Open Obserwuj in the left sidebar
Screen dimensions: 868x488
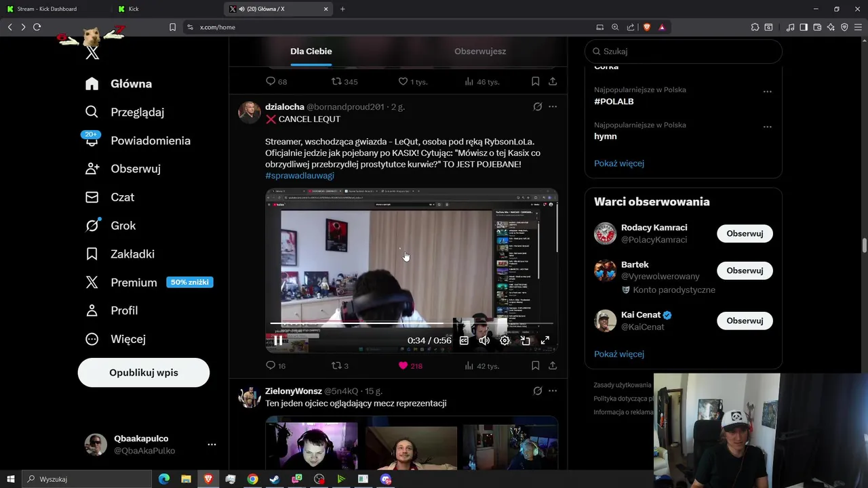point(122,169)
